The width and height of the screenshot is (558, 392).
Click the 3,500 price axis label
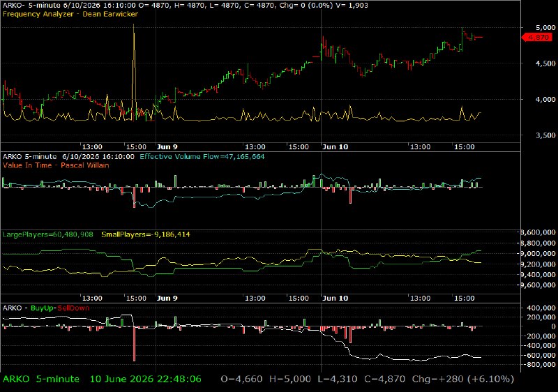pyautogui.click(x=545, y=135)
